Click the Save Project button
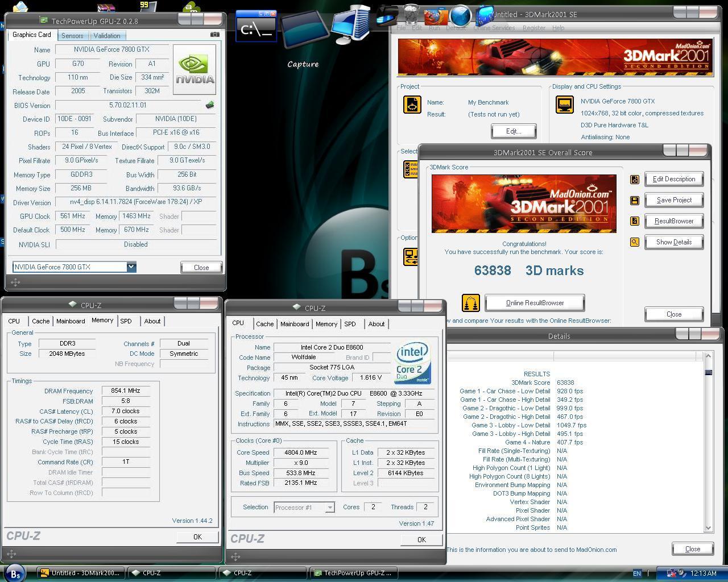Viewport: 728px width, 582px height. pyautogui.click(x=674, y=200)
